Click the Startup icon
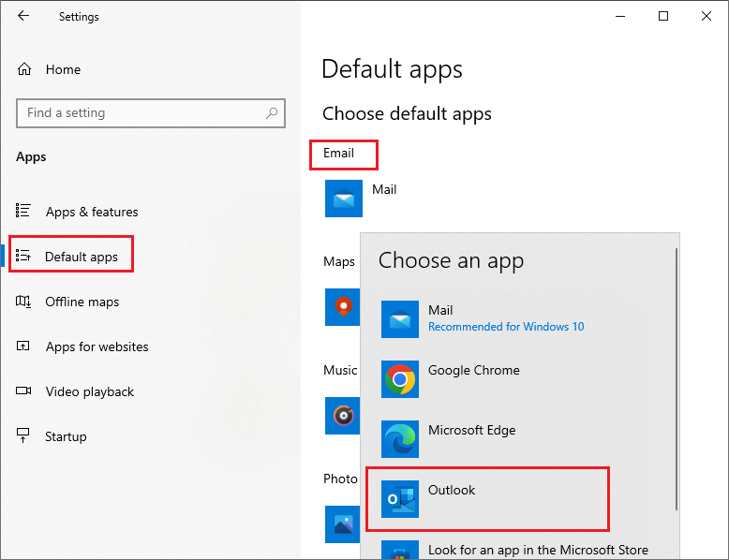The width and height of the screenshot is (729, 560). pos(22,435)
